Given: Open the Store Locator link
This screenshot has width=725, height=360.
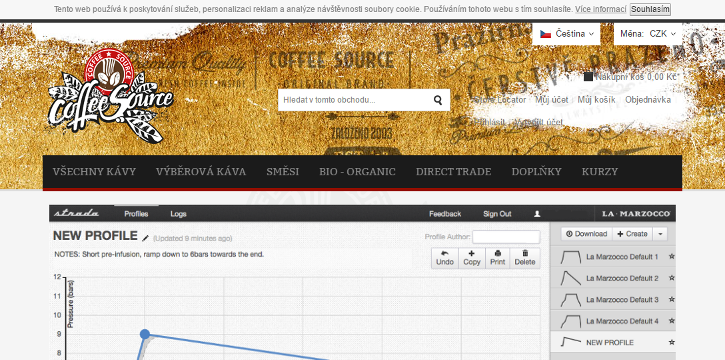Looking at the screenshot, I should [x=500, y=100].
